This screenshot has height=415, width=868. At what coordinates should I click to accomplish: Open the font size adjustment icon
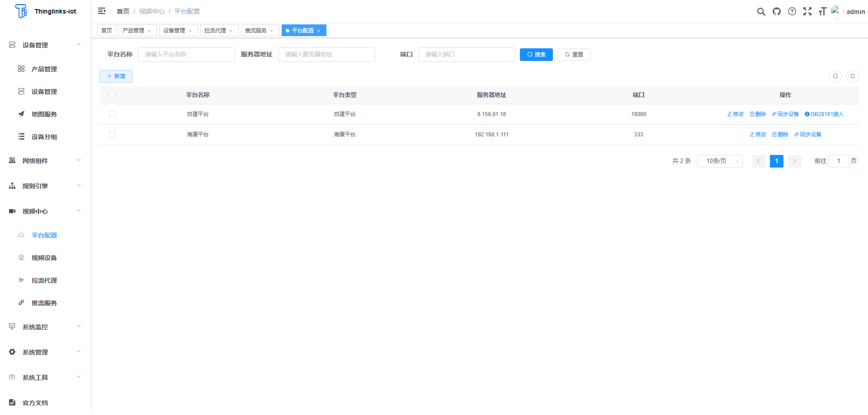[x=822, y=12]
